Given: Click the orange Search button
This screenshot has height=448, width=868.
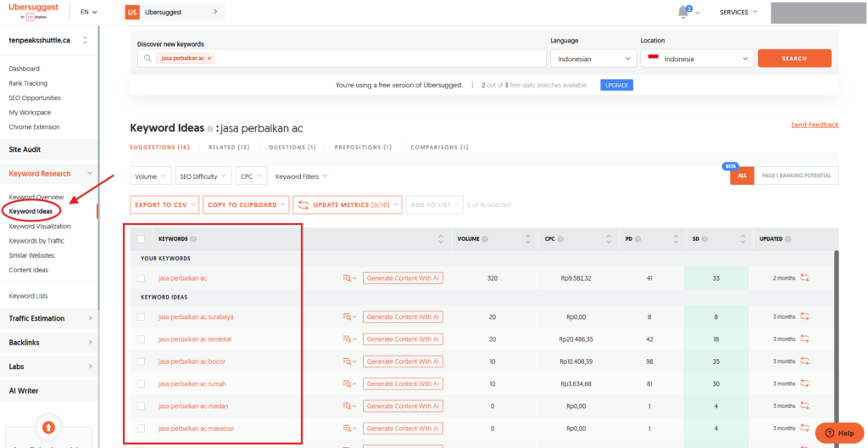Looking at the screenshot, I should (x=794, y=59).
